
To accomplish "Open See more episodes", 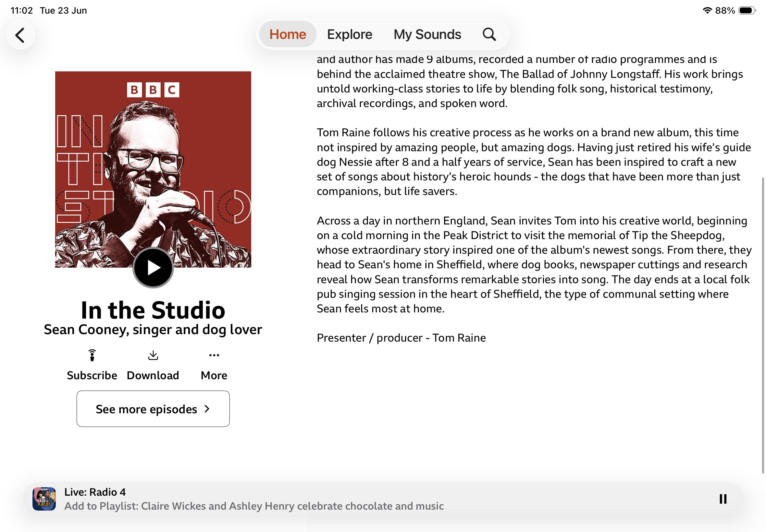I will pos(153,409).
